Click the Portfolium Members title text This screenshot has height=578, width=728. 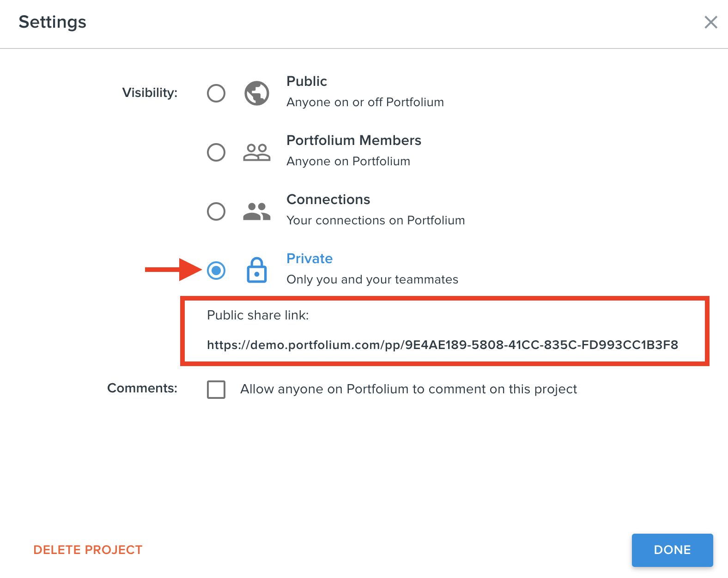(354, 140)
